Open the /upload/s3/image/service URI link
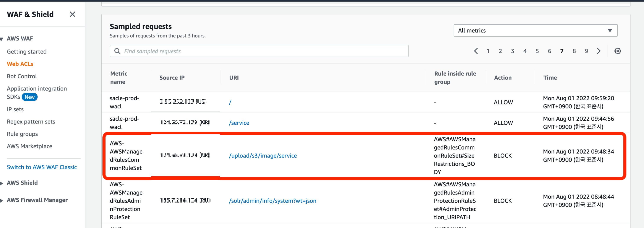 [x=263, y=155]
